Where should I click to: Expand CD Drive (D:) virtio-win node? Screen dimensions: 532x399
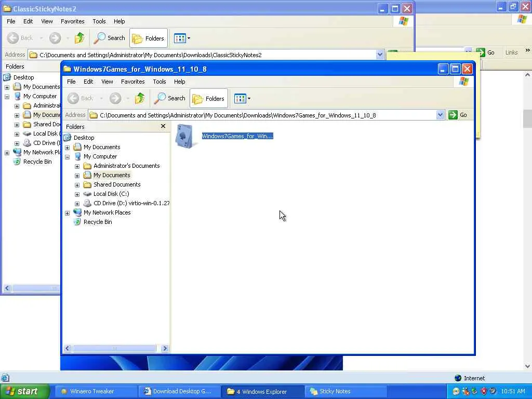pyautogui.click(x=77, y=204)
